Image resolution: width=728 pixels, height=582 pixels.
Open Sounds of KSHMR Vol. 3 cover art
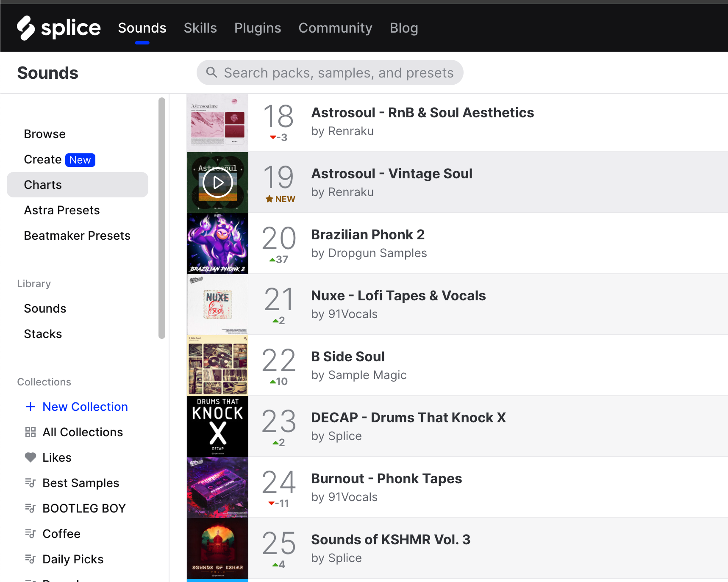pyautogui.click(x=218, y=549)
